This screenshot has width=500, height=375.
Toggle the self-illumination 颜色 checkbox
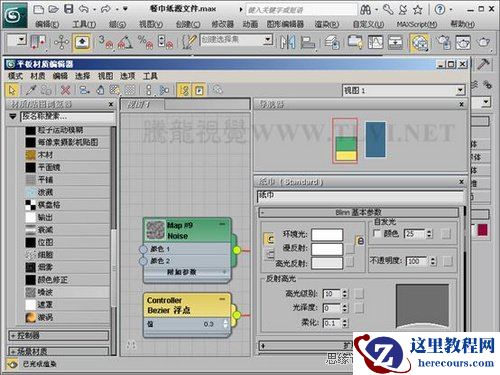[377, 234]
